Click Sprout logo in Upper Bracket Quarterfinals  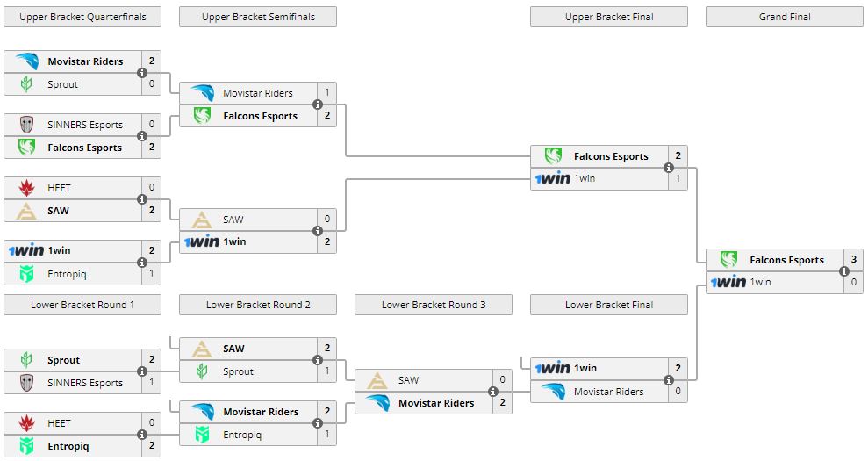coord(26,84)
